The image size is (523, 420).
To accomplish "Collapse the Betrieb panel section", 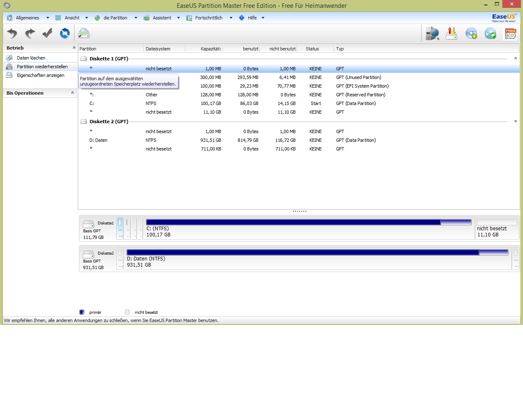I will [x=74, y=48].
